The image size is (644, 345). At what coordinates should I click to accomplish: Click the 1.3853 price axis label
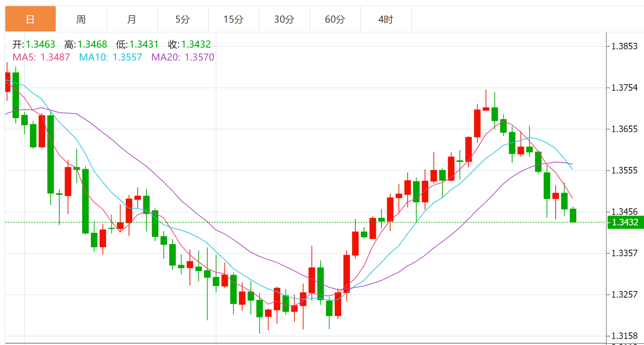tap(624, 46)
